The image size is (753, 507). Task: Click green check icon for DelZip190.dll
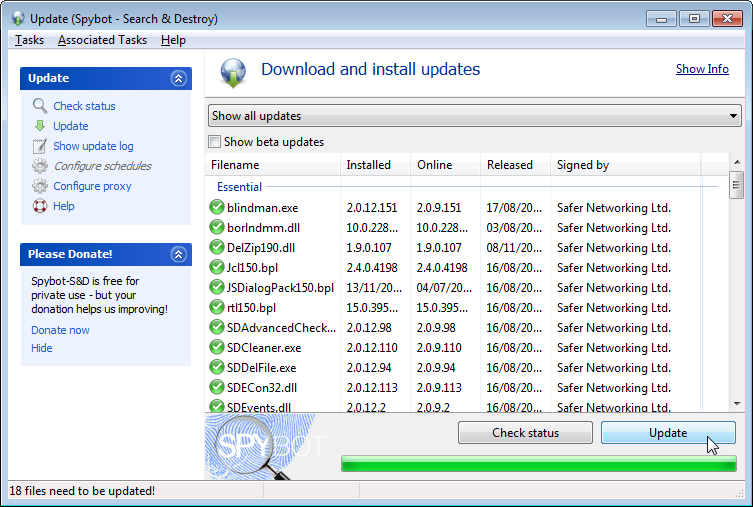pyautogui.click(x=217, y=247)
